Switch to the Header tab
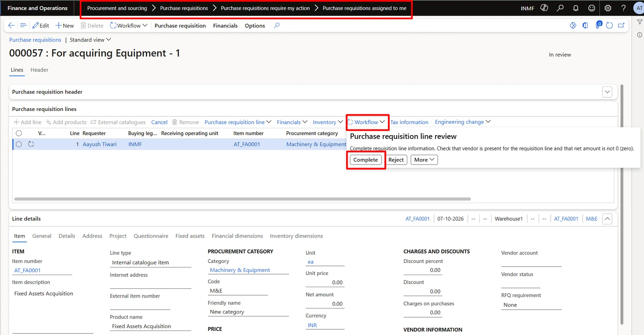Screen dimensions: 644x335 click(x=39, y=70)
